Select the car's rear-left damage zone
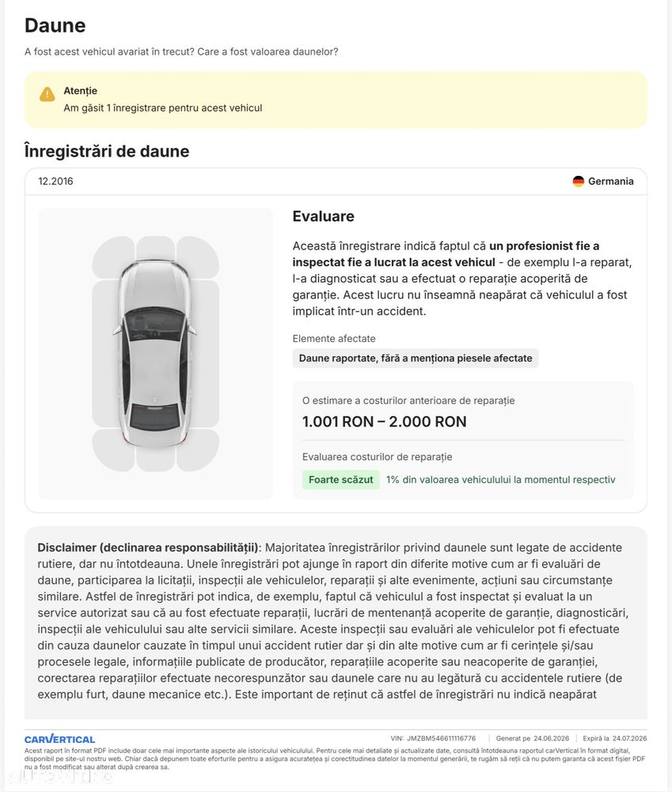The width and height of the screenshot is (672, 792). click(113, 450)
